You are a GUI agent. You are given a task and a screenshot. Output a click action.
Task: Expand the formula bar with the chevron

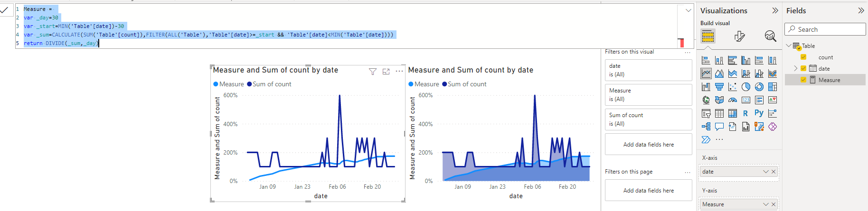689,10
